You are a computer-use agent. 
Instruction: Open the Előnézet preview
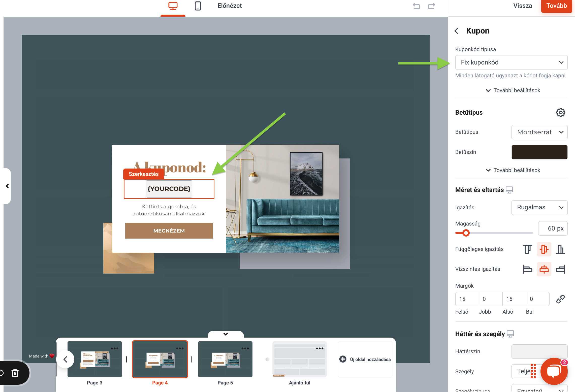[230, 6]
